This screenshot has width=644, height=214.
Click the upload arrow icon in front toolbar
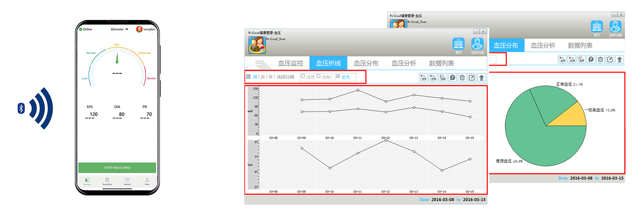click(482, 77)
